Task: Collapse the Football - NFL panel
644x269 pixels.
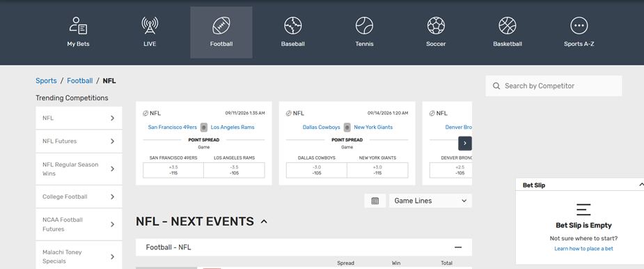Action: point(458,247)
